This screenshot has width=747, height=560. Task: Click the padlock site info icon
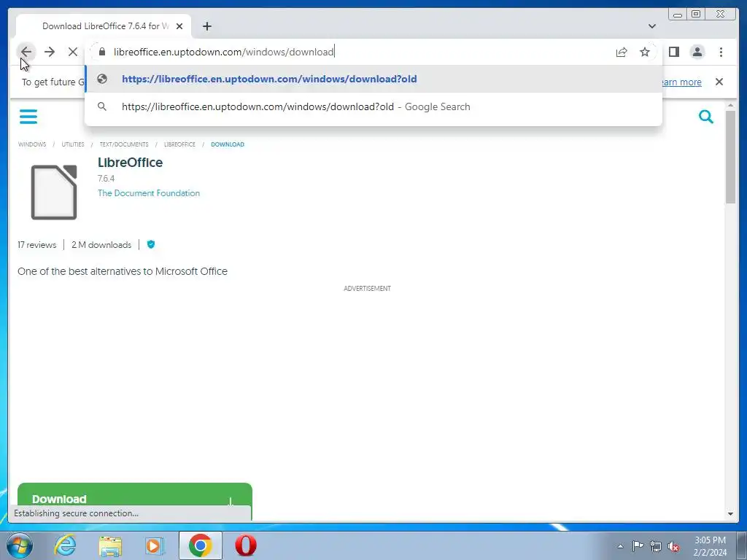[102, 52]
